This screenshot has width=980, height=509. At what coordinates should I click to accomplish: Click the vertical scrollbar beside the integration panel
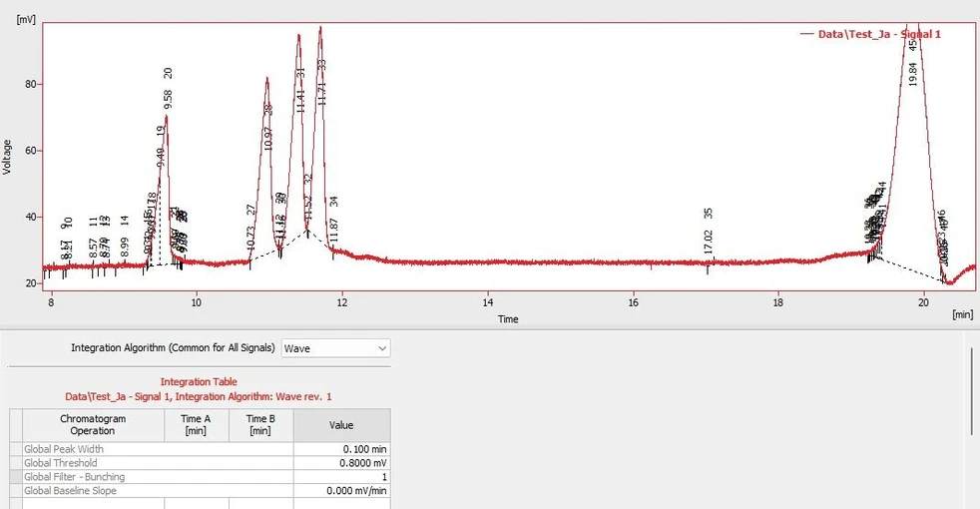coord(971,391)
